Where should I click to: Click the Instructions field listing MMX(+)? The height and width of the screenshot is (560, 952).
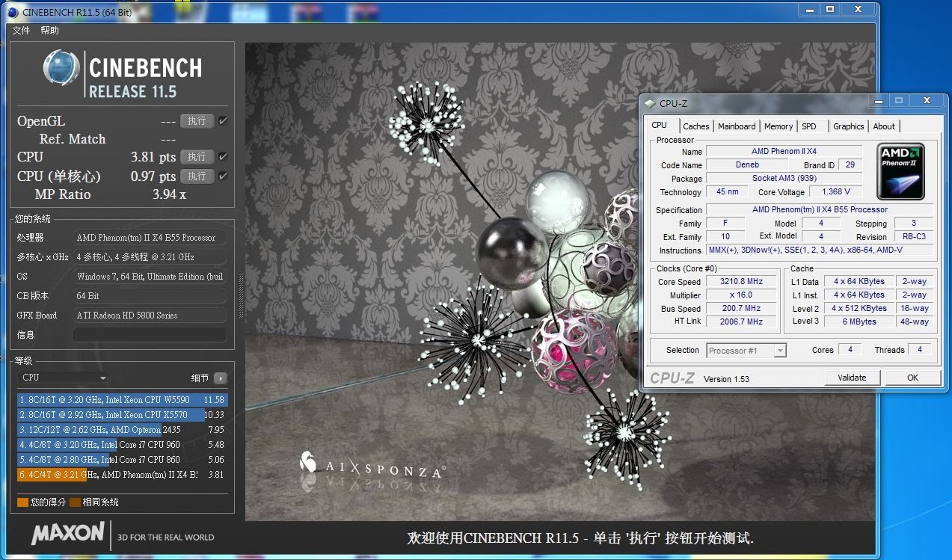point(820,250)
